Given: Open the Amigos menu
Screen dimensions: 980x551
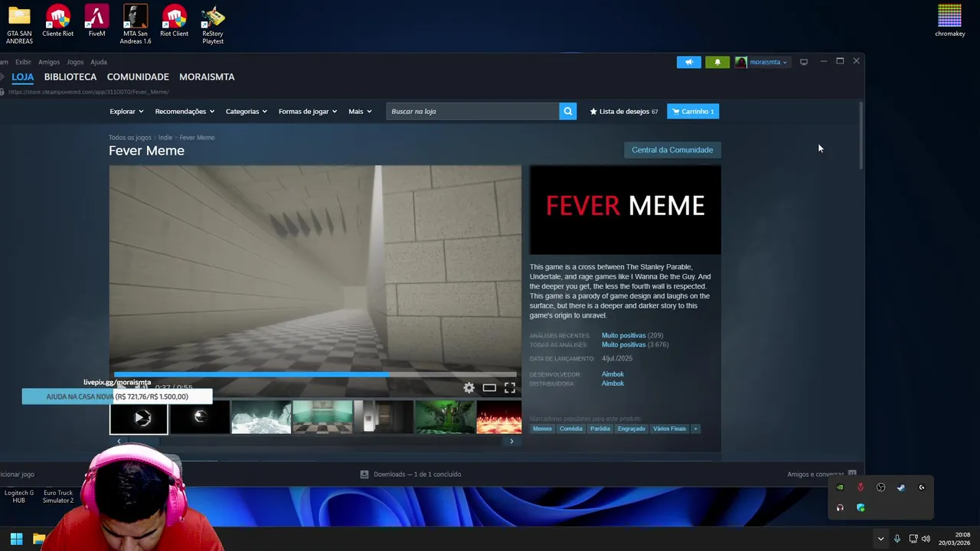Looking at the screenshot, I should (49, 62).
